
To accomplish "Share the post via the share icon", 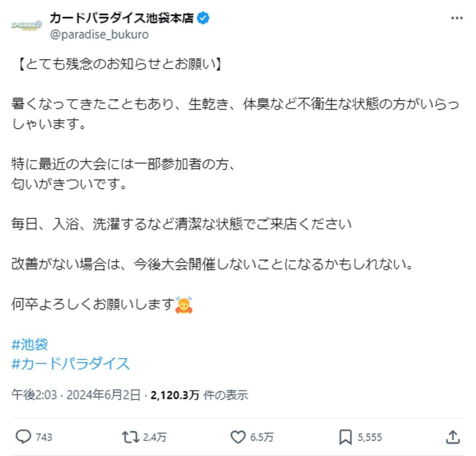I will coord(452,437).
